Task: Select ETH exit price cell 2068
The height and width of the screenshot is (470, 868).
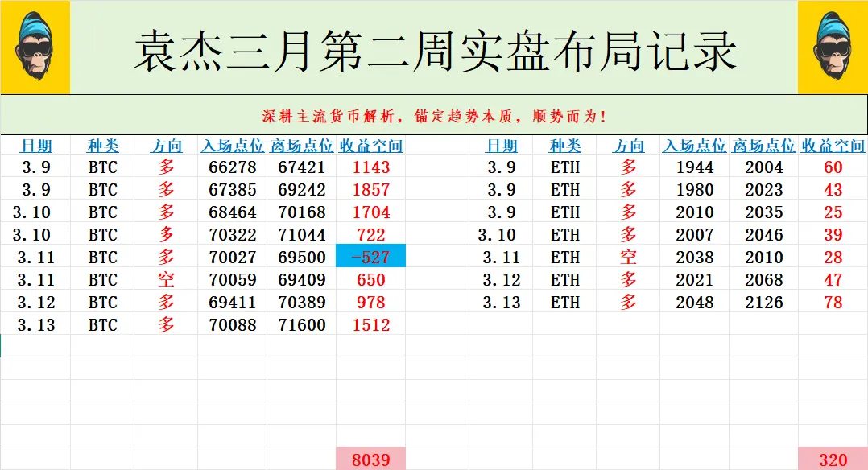Action: [764, 279]
